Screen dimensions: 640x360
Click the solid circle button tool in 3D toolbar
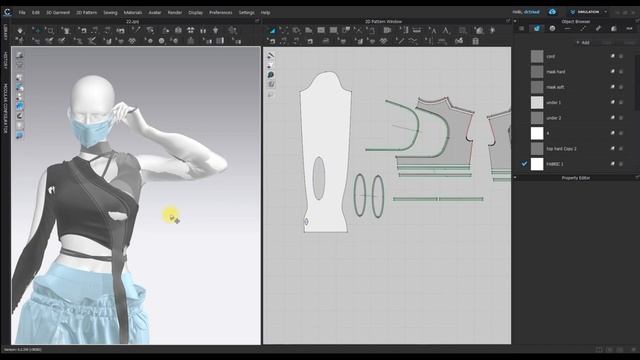(x=162, y=41)
